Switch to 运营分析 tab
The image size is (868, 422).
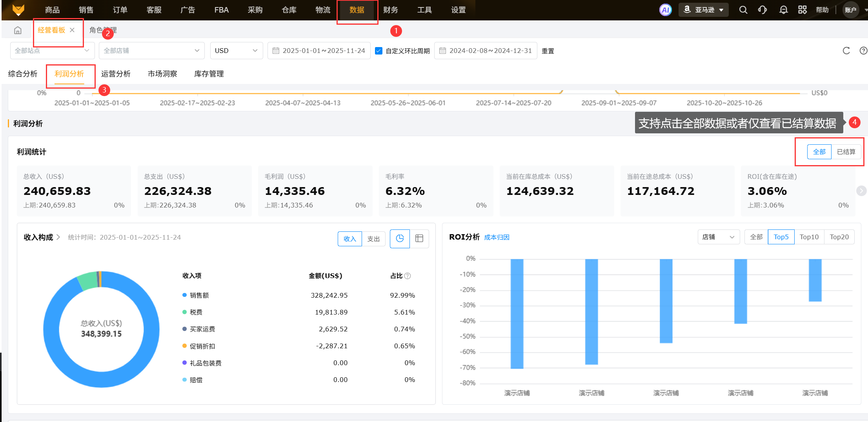click(x=116, y=74)
